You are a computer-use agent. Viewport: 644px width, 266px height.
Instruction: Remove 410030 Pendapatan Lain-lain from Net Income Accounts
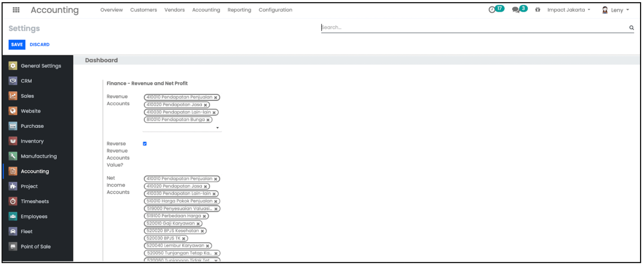pyautogui.click(x=214, y=194)
